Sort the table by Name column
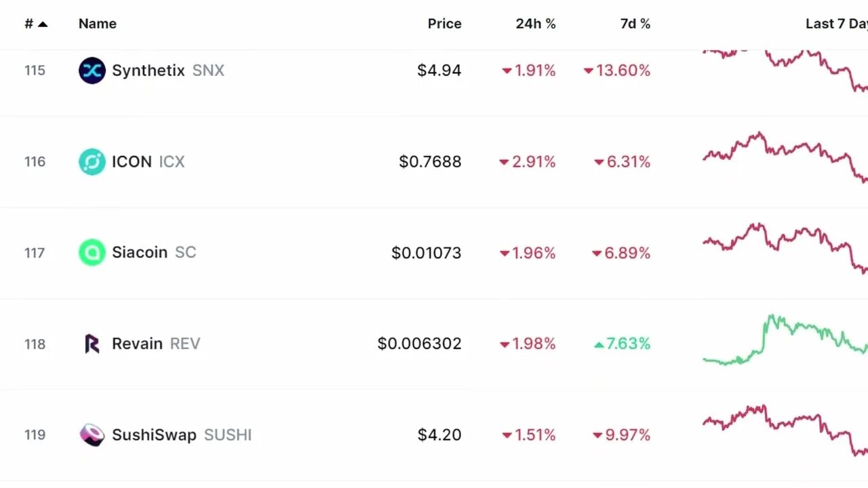The width and height of the screenshot is (868, 488). coord(97,24)
